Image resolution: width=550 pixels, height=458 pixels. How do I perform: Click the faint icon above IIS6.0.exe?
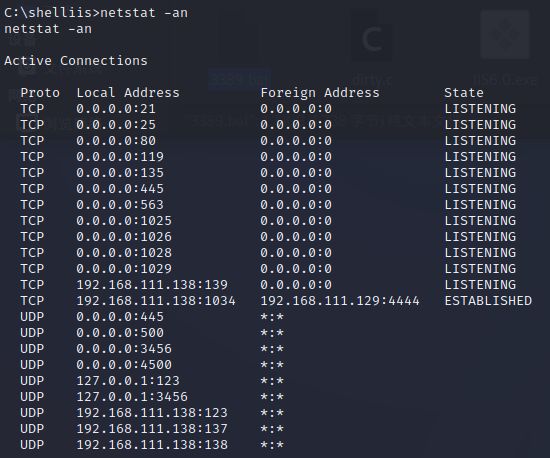point(505,34)
